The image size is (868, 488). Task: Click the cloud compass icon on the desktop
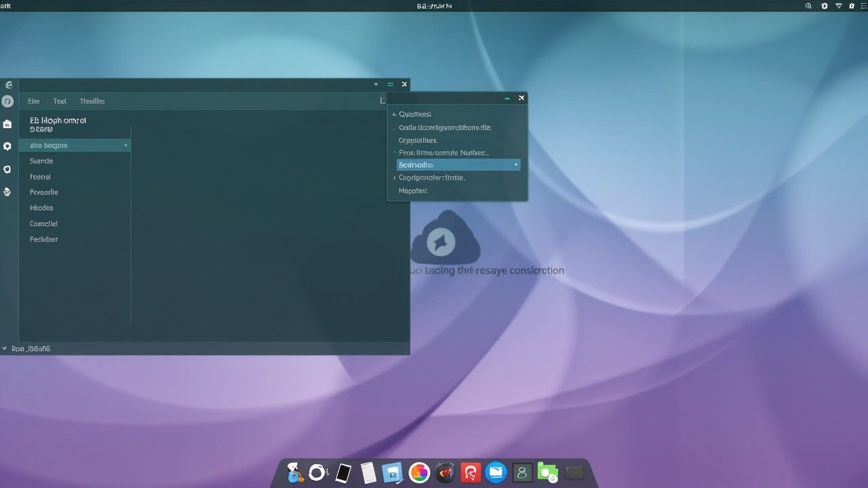[x=444, y=238]
